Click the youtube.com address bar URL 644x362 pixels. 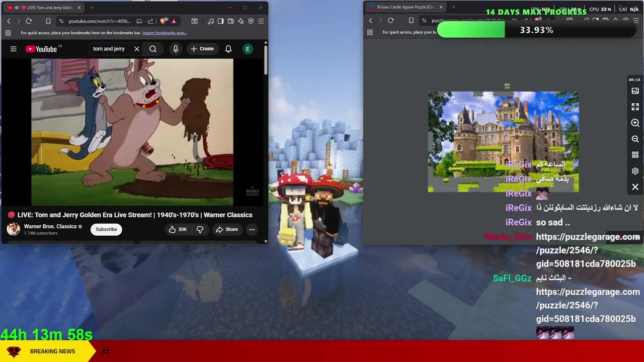pos(100,21)
